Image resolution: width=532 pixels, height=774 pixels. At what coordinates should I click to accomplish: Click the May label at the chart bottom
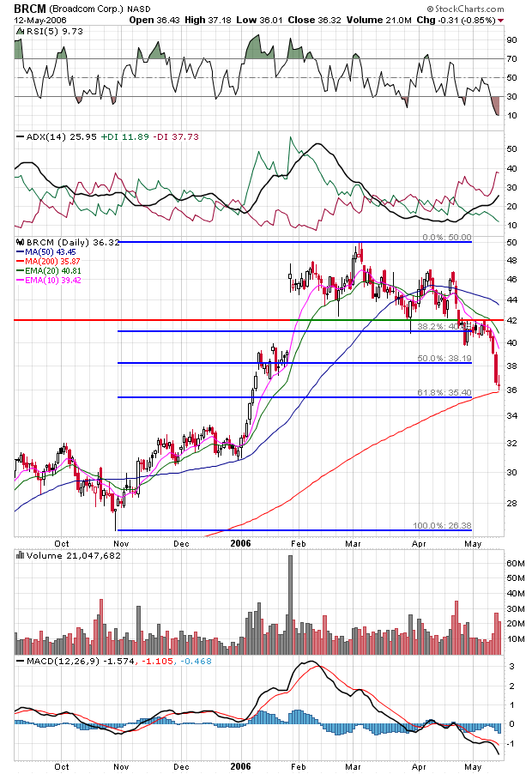tap(473, 766)
